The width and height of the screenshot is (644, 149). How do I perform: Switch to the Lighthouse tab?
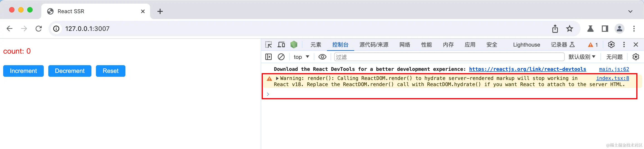pos(527,45)
